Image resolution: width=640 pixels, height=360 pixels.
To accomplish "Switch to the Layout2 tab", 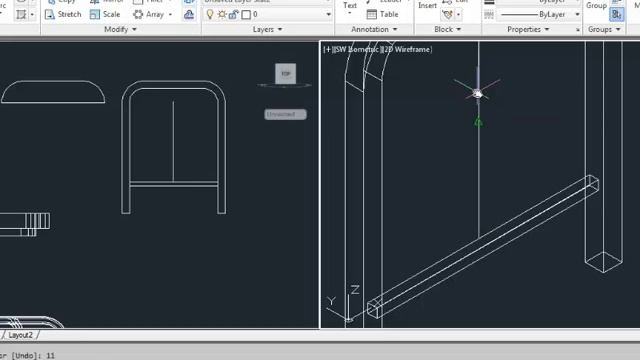I will coord(20,335).
